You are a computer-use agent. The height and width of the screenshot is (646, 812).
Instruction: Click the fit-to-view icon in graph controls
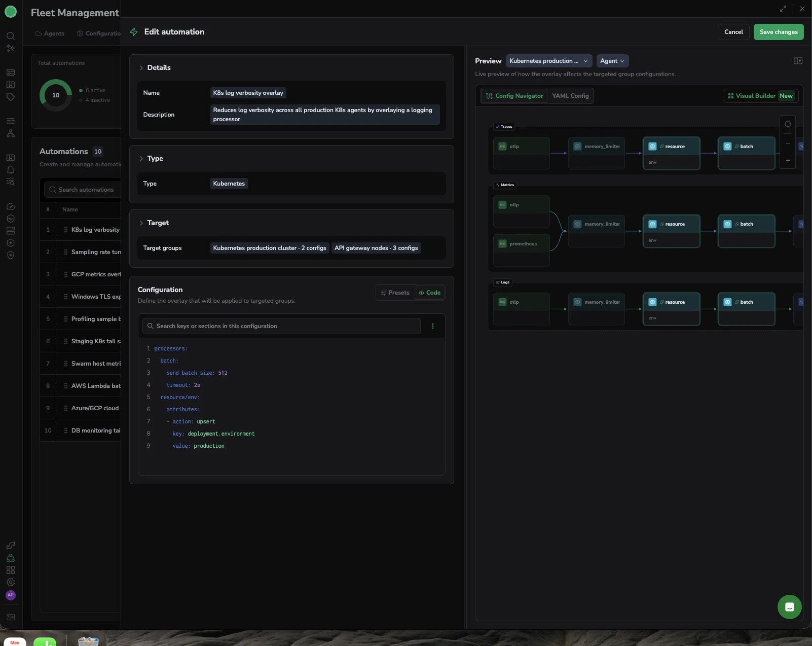[788, 124]
